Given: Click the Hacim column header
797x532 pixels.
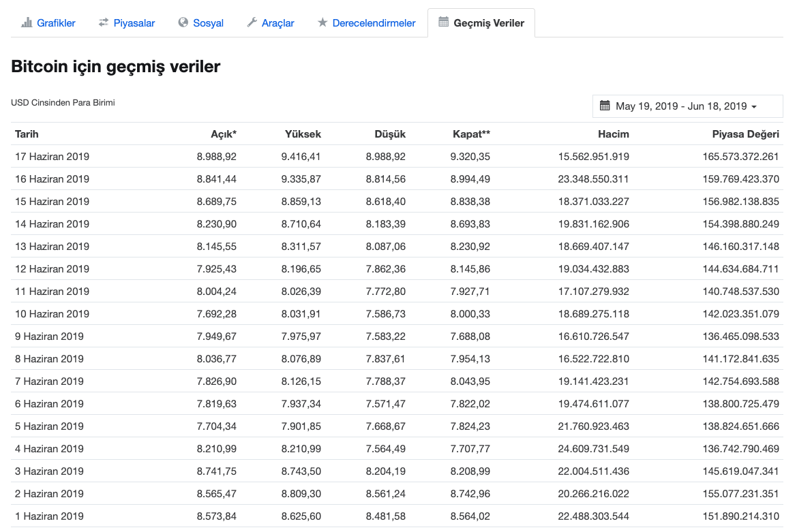Looking at the screenshot, I should click(x=613, y=134).
